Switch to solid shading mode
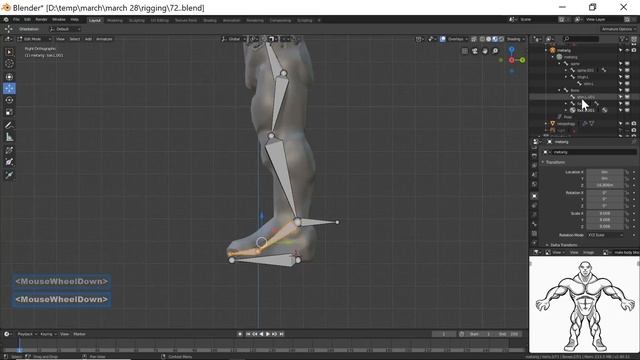Screen dimensions: 640x360 (x=489, y=39)
